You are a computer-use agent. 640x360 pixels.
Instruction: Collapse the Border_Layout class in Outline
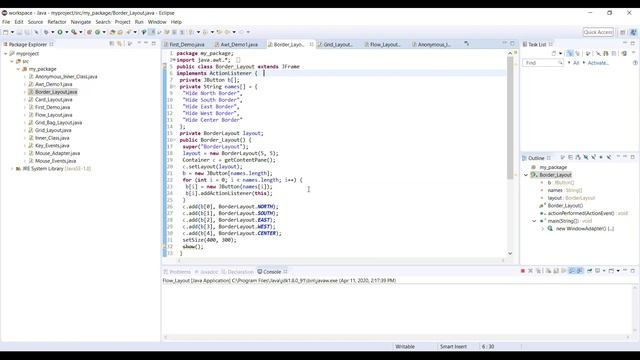[x=526, y=175]
